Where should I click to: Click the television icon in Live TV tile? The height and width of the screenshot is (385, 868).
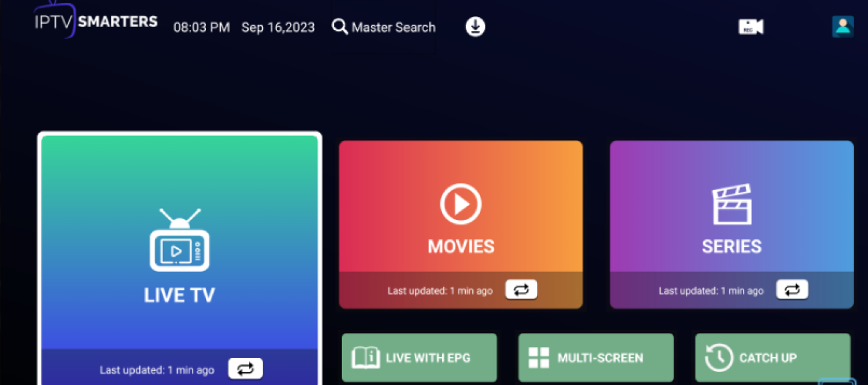tap(180, 239)
